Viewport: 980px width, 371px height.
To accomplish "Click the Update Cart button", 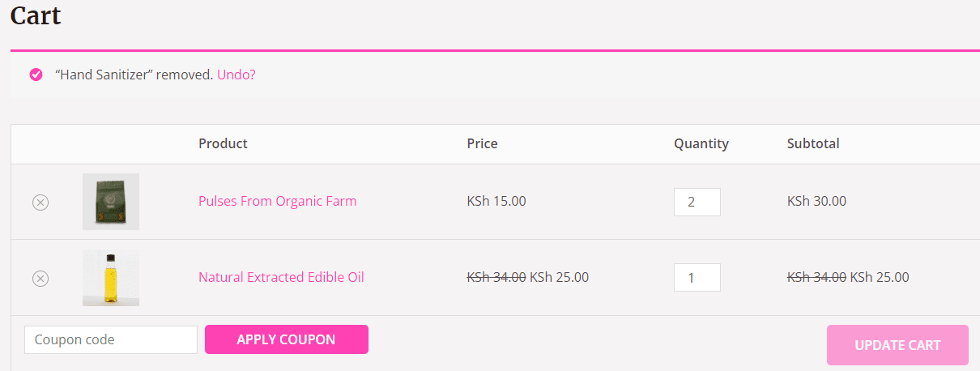I will (x=897, y=345).
